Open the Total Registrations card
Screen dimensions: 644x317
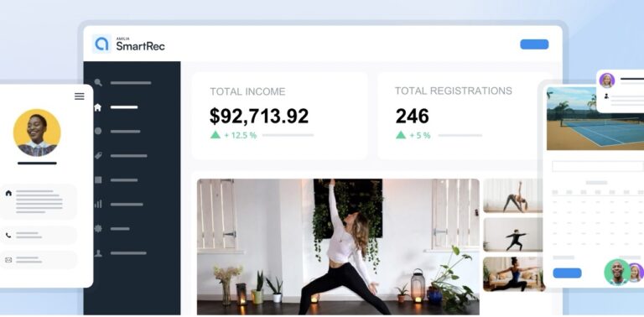[458, 116]
